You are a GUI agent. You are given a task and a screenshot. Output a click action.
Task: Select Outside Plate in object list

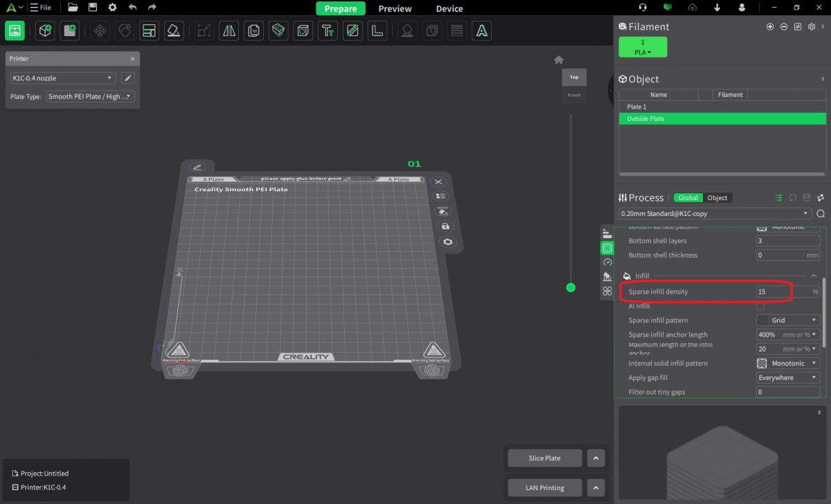(722, 118)
